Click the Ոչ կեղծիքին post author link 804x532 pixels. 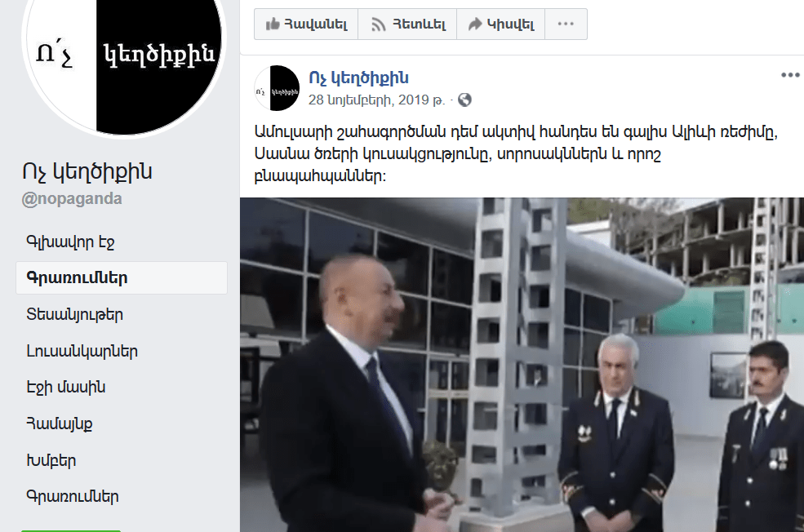coord(358,78)
